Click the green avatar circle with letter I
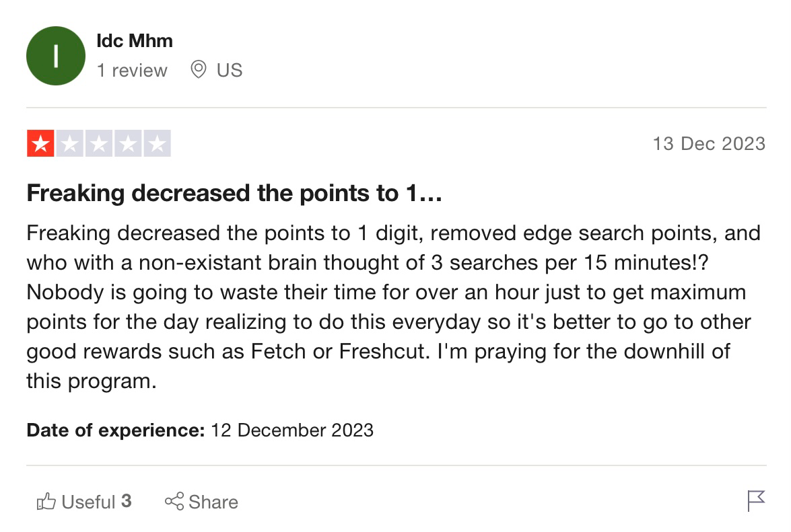 (x=55, y=56)
